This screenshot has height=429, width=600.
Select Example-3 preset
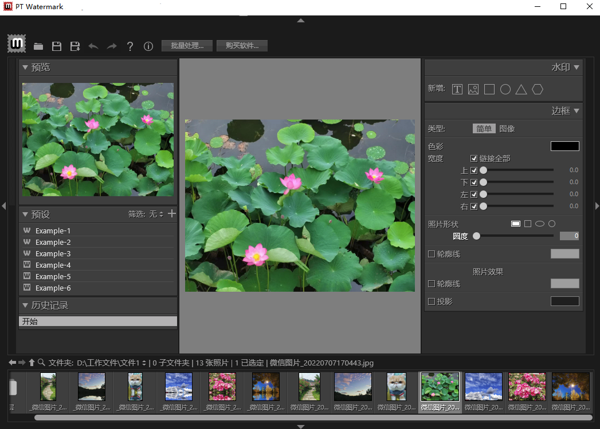tap(53, 253)
